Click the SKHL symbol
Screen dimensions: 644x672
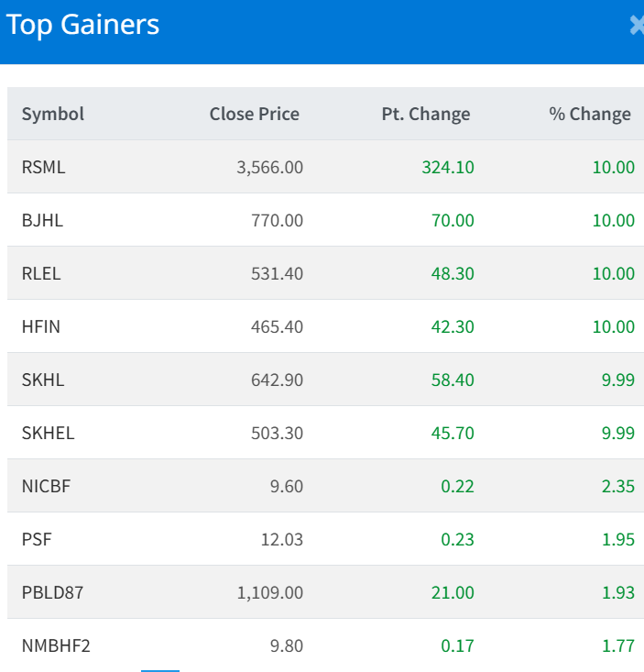click(x=43, y=380)
